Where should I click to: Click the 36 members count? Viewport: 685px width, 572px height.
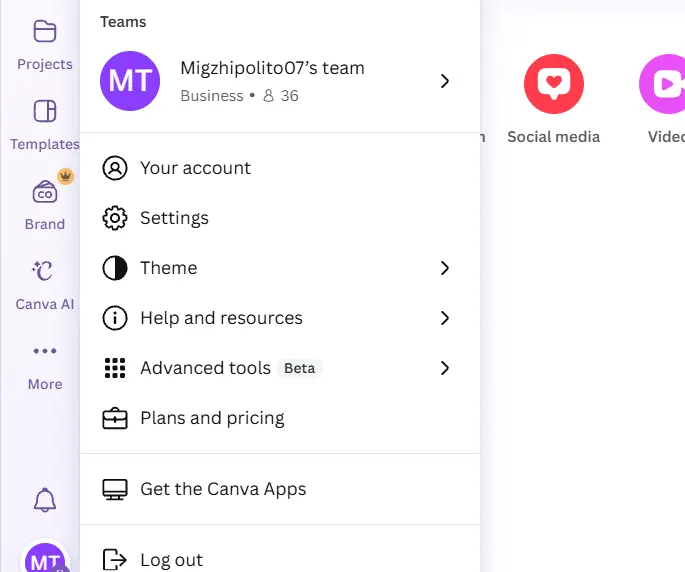point(289,96)
